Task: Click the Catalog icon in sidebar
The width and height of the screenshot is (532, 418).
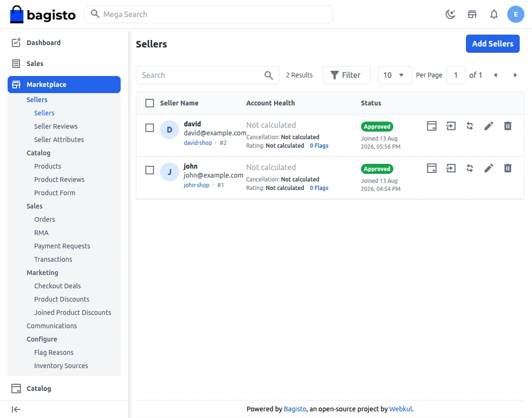Action: [16, 389]
